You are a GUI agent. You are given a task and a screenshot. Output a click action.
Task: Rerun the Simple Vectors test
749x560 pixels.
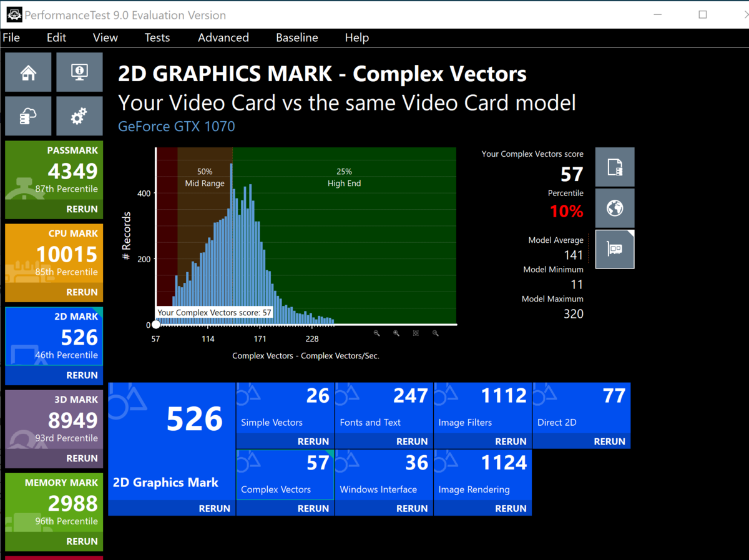click(x=313, y=441)
